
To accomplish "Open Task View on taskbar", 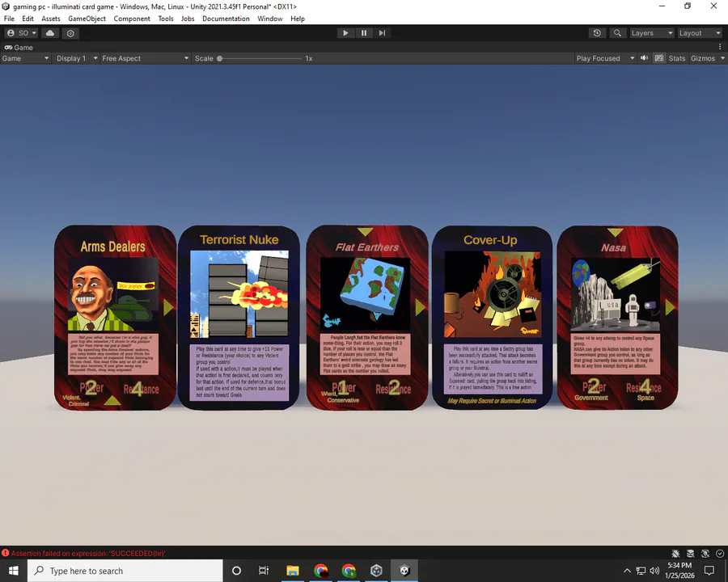I will (263, 571).
